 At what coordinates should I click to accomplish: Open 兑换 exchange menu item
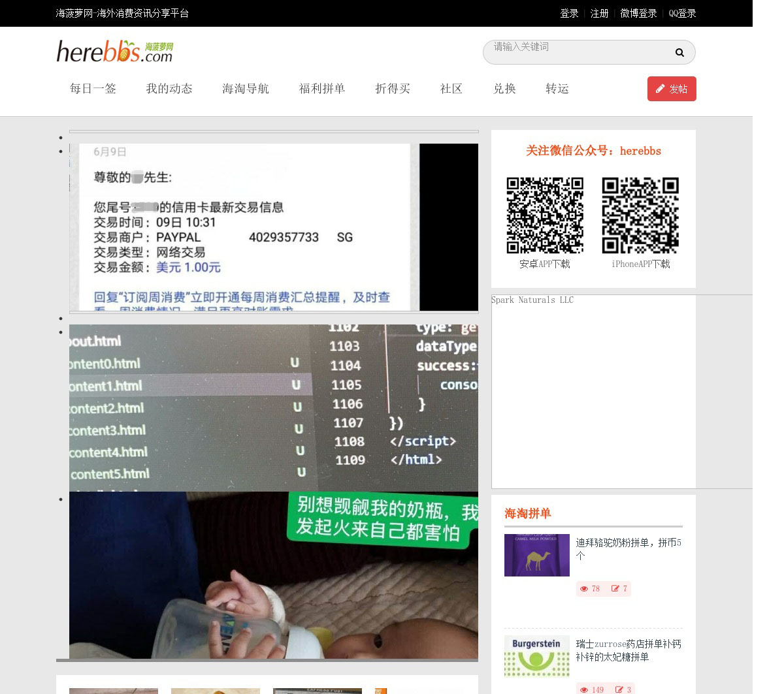coord(504,89)
